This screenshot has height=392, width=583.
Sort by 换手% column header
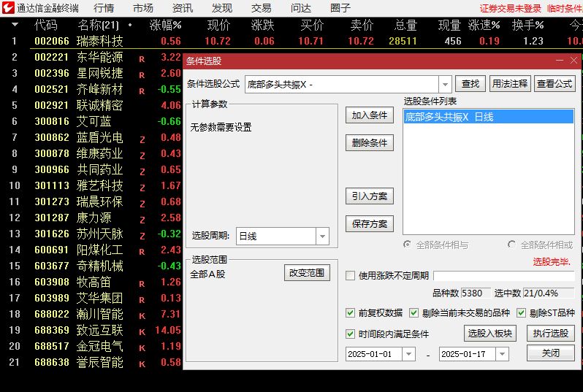(527, 26)
